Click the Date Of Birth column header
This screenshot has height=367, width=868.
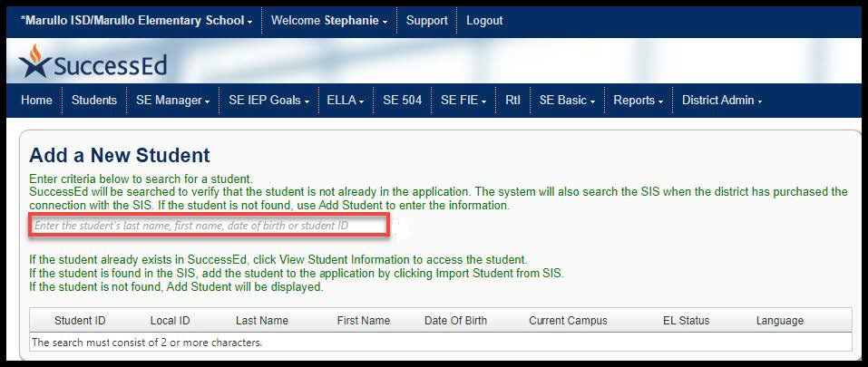pyautogui.click(x=455, y=321)
